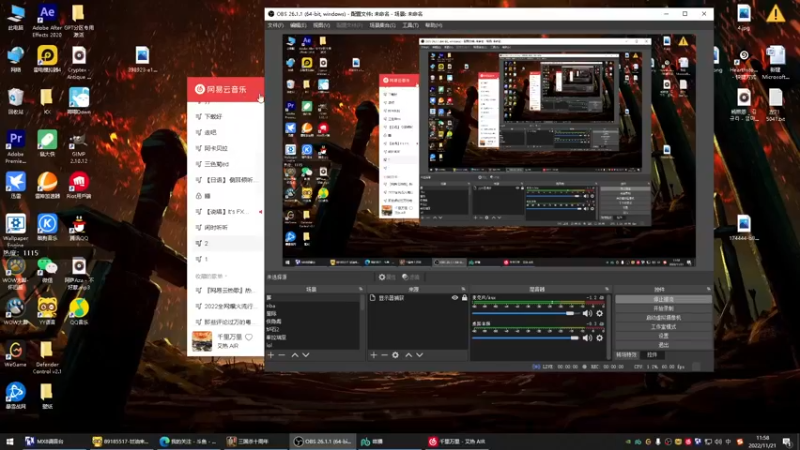This screenshot has width=800, height=450.
Task: Open the Battle.net desktop icon
Action: coord(16,396)
